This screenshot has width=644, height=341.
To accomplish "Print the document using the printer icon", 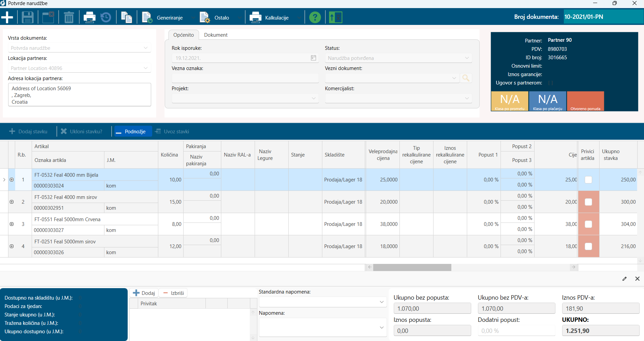I will pos(90,17).
